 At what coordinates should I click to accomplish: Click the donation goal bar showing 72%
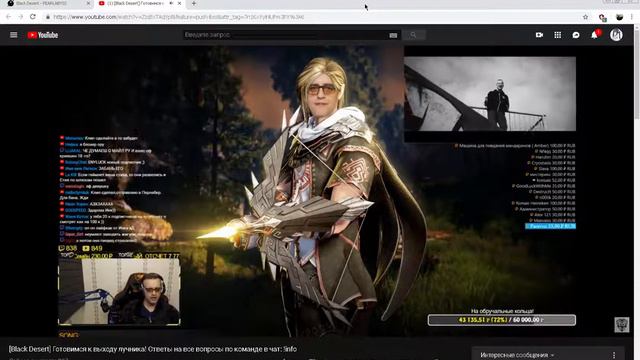click(x=502, y=320)
